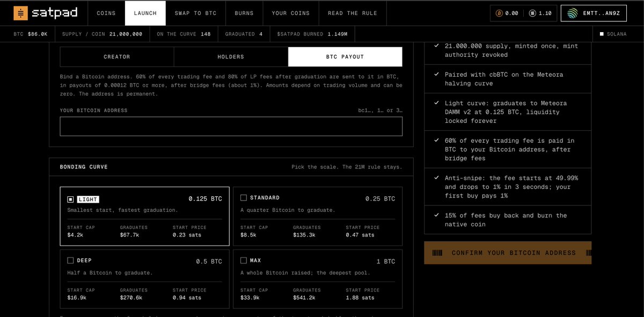
Task: Click the $16.9k start cap value
Action: [x=77, y=298]
